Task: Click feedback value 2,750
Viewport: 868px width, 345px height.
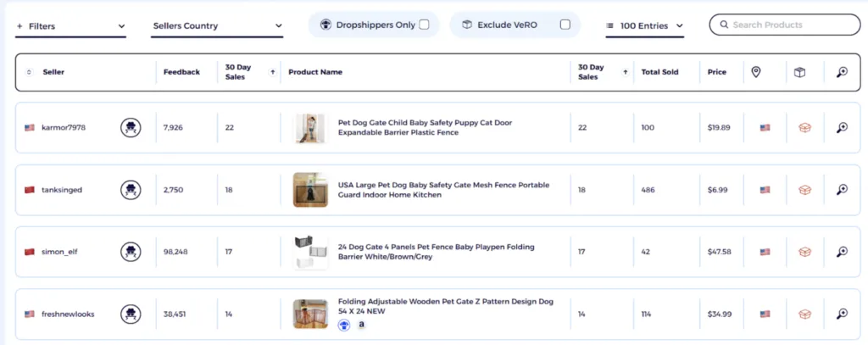Action: pos(173,190)
